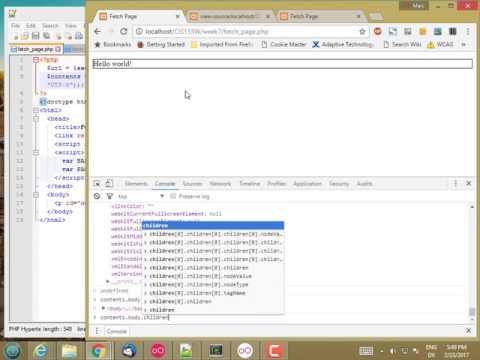Open the WCAG bookmark

coord(440,44)
